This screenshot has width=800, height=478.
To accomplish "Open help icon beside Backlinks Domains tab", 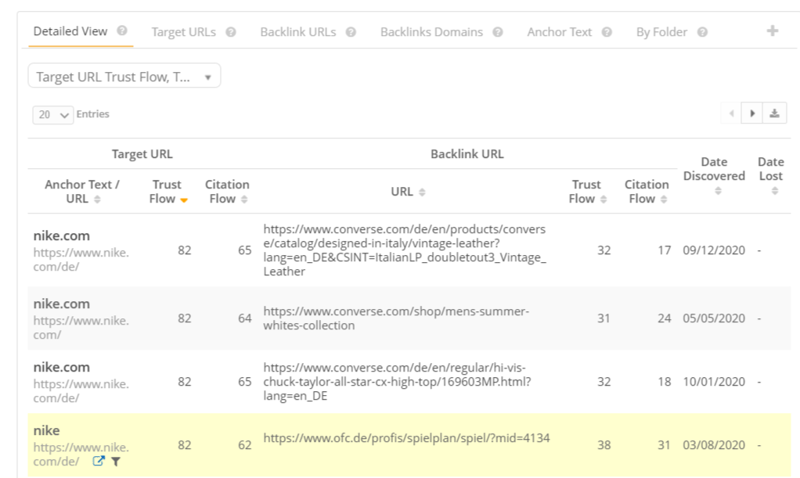I will 497,32.
